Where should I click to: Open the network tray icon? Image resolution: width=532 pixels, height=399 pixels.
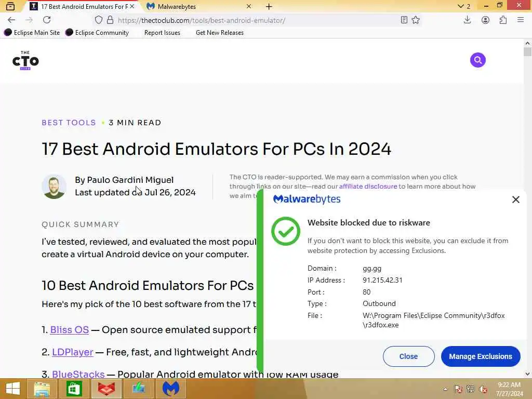[471, 389]
